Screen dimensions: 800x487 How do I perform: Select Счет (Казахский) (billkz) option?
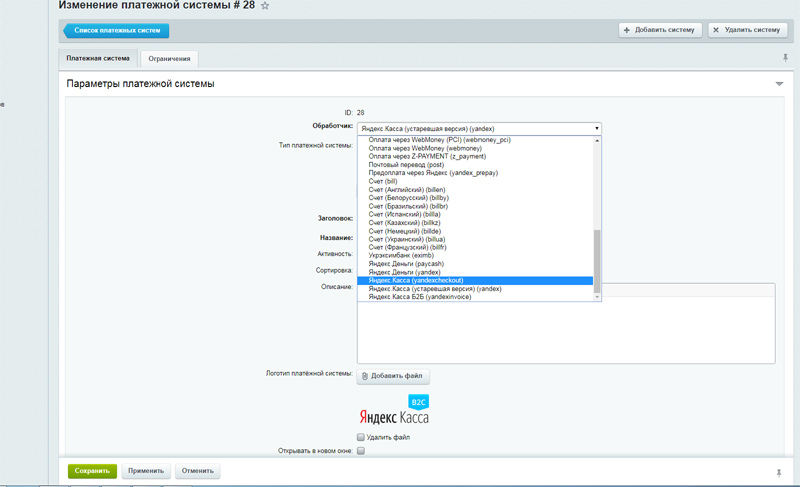(476, 223)
